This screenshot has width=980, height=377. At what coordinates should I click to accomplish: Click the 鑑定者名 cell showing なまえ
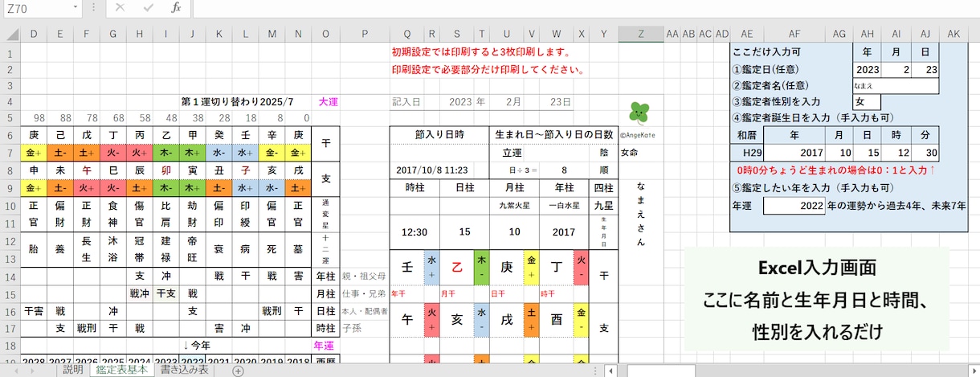click(896, 85)
